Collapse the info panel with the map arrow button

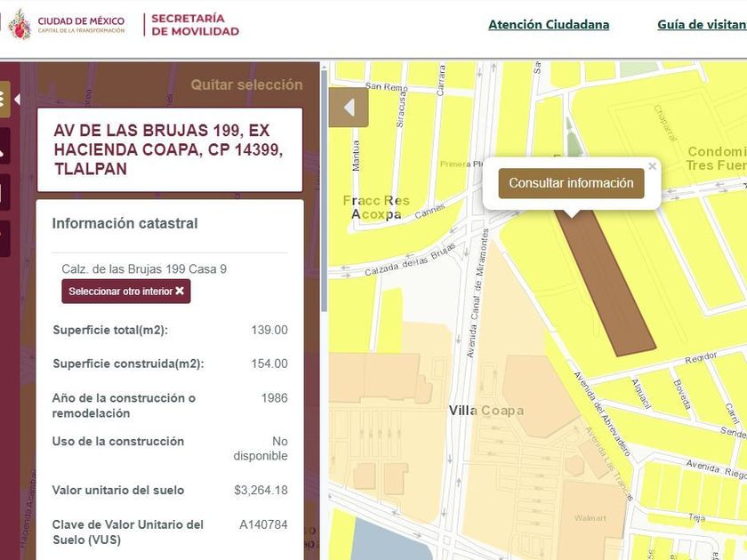[349, 108]
